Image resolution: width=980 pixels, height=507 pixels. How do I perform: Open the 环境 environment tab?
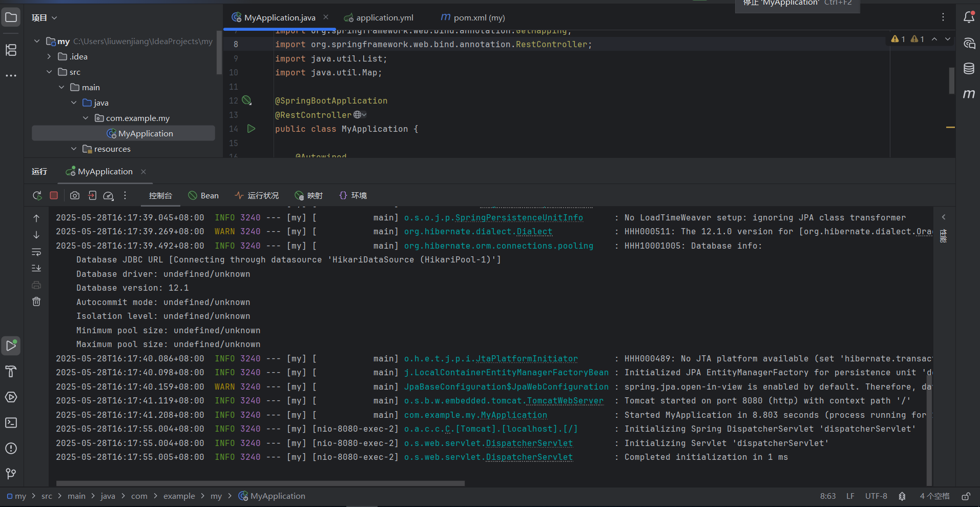coord(353,195)
